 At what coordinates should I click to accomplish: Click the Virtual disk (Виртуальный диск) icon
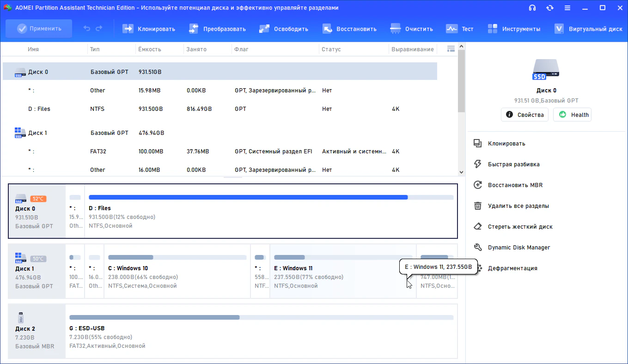[x=559, y=29]
